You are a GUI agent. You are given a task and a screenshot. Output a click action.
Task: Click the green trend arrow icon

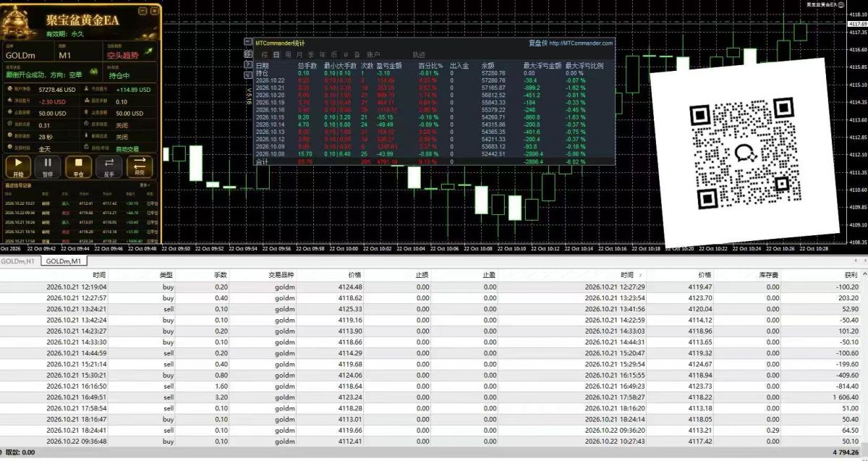[x=148, y=51]
